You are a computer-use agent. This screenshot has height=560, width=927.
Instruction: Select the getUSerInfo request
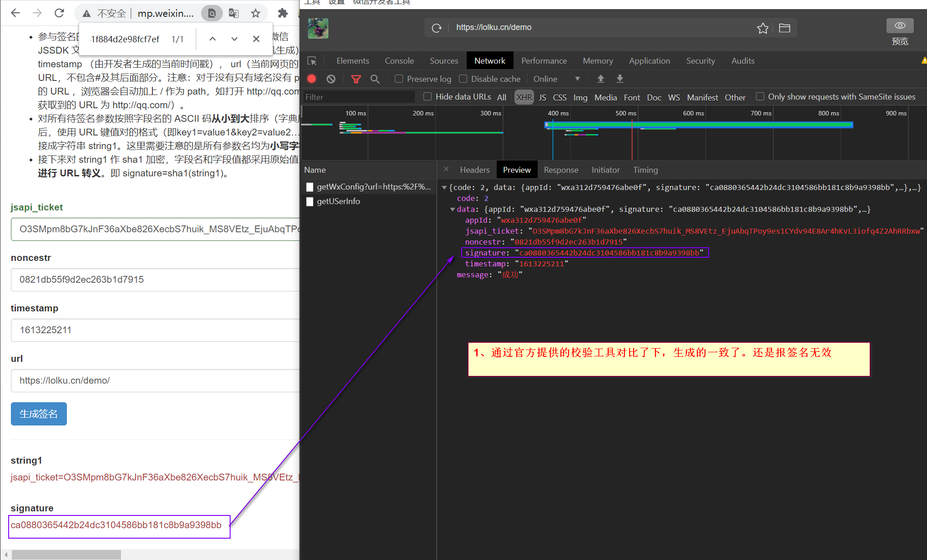pos(338,201)
